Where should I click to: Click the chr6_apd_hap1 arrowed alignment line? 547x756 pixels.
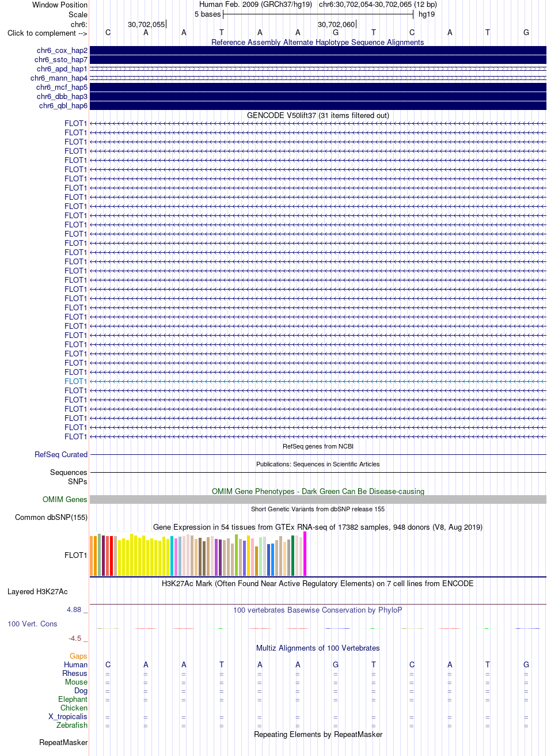point(318,69)
